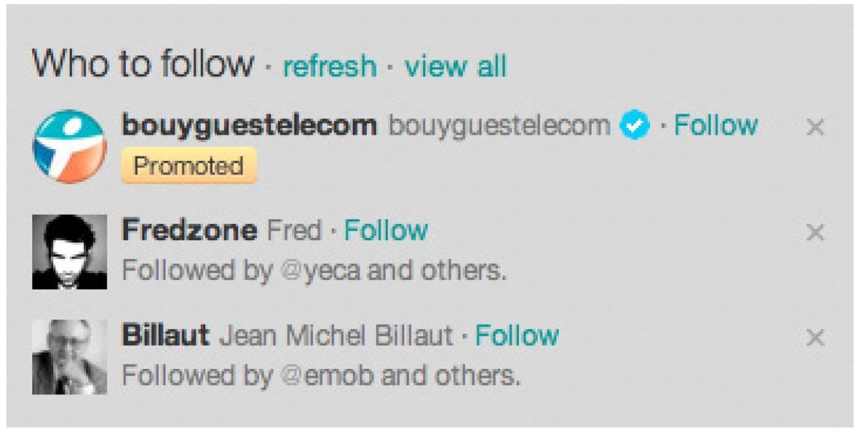Click the bold Billaut username
The width and height of the screenshot is (868, 434).
pos(165,335)
